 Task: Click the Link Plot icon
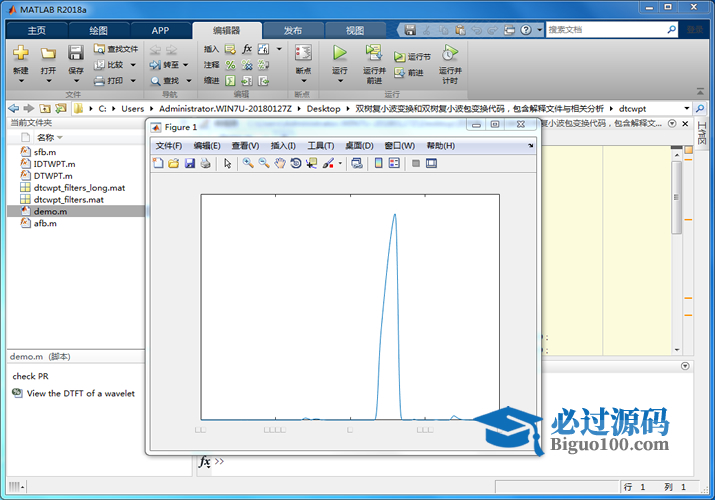click(357, 163)
